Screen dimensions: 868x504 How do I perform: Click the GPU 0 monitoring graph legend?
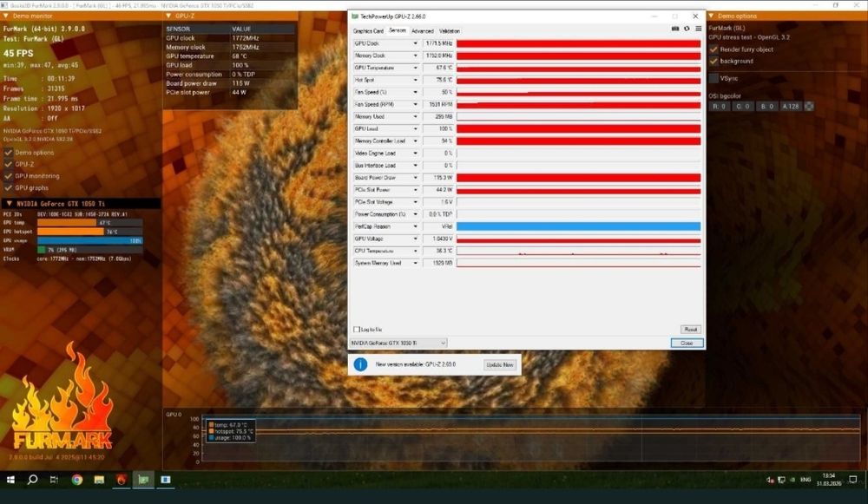click(230, 431)
